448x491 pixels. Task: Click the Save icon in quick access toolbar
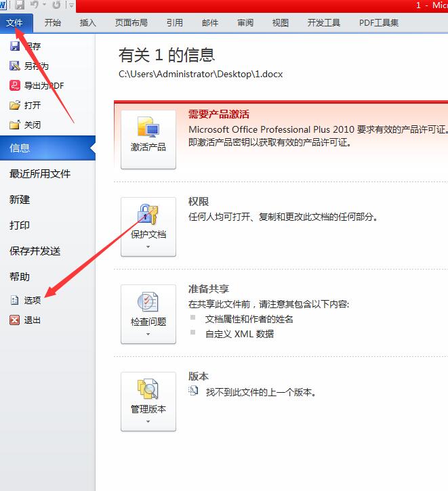coord(20,5)
